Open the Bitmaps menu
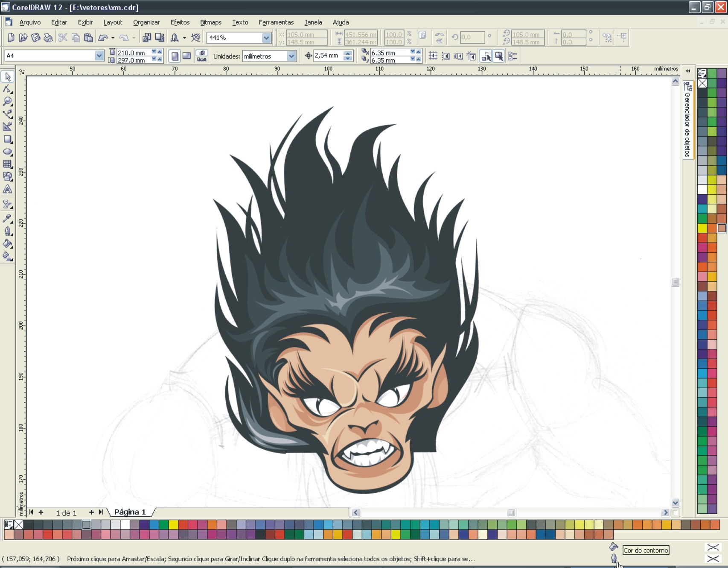Screen dimensions: 728x568 (211, 22)
